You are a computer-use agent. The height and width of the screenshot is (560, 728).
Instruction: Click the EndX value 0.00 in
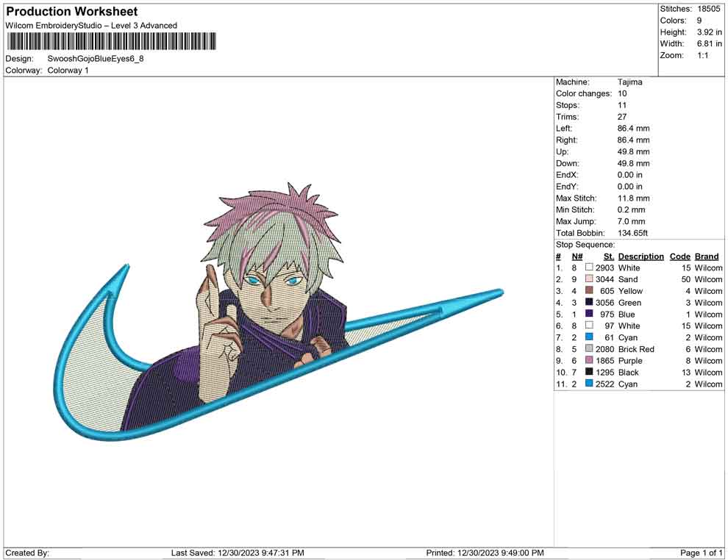[x=630, y=175]
